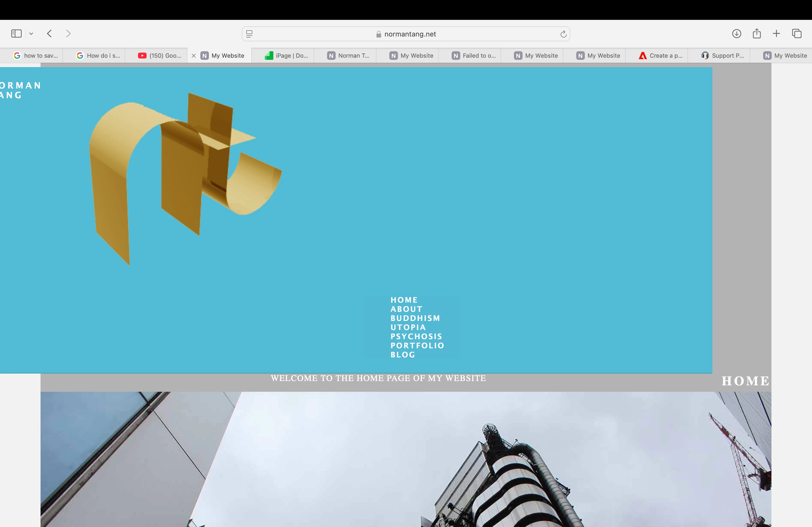812x527 pixels.
Task: Switch to the iPage tab
Action: click(287, 56)
